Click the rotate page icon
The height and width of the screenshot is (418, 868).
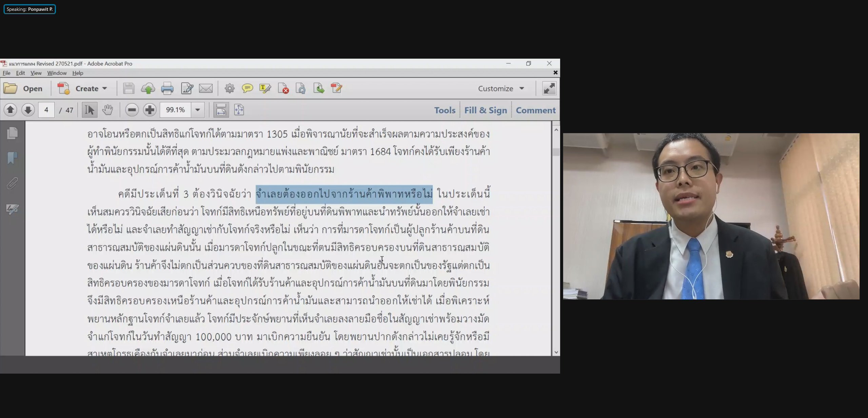pyautogui.click(x=301, y=88)
